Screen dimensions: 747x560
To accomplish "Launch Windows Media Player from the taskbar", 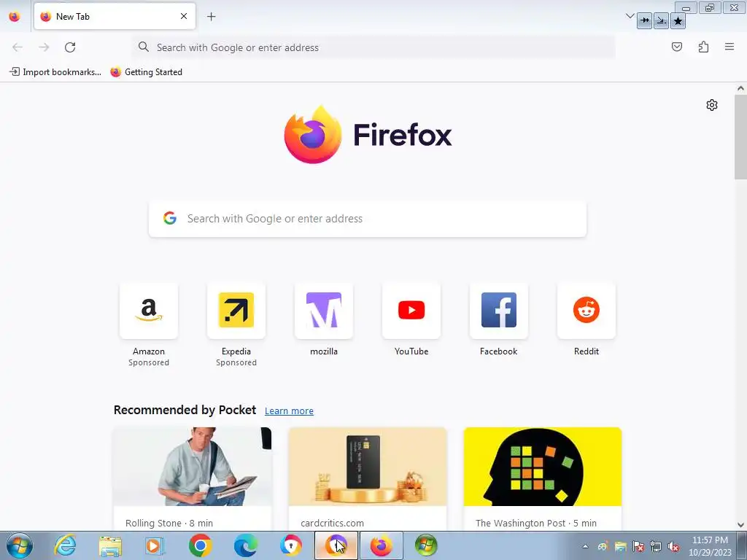I will pyautogui.click(x=155, y=545).
